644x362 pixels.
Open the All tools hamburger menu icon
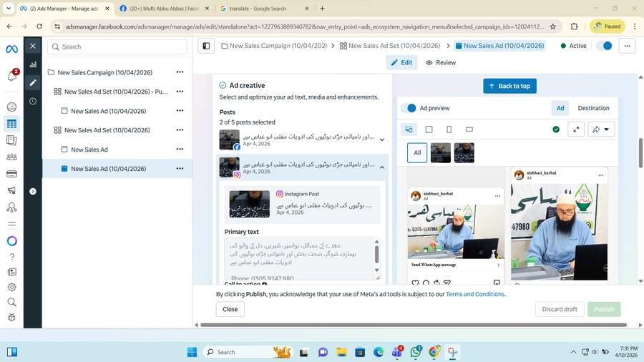coord(12,224)
